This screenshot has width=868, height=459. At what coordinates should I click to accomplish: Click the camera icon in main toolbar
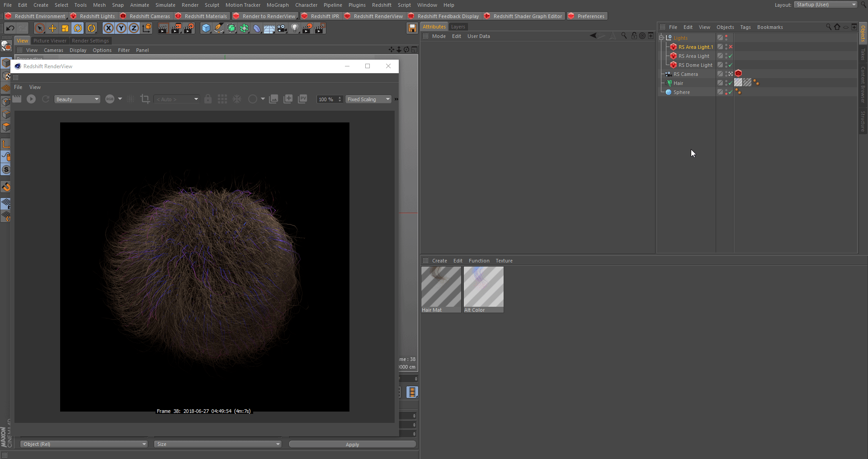[282, 28]
